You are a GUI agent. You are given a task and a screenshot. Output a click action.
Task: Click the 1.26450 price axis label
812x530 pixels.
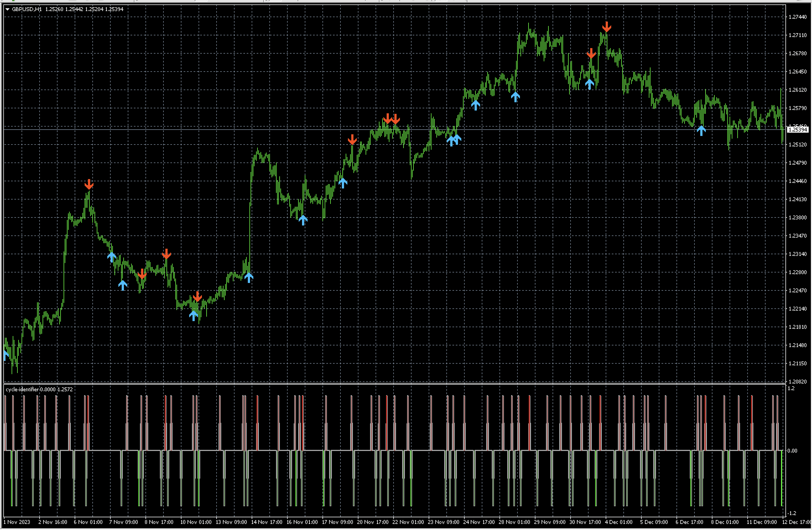coord(798,72)
